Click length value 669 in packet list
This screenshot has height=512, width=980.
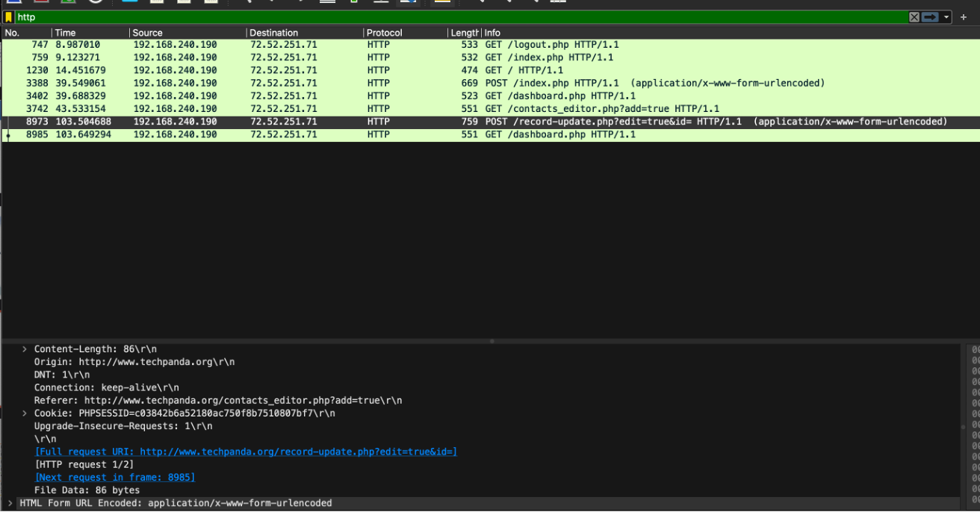[x=470, y=83]
